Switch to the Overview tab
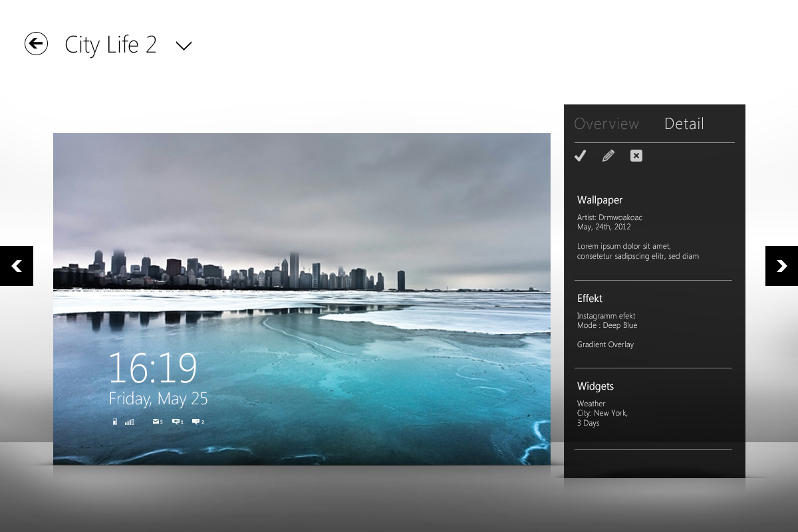 pos(606,124)
